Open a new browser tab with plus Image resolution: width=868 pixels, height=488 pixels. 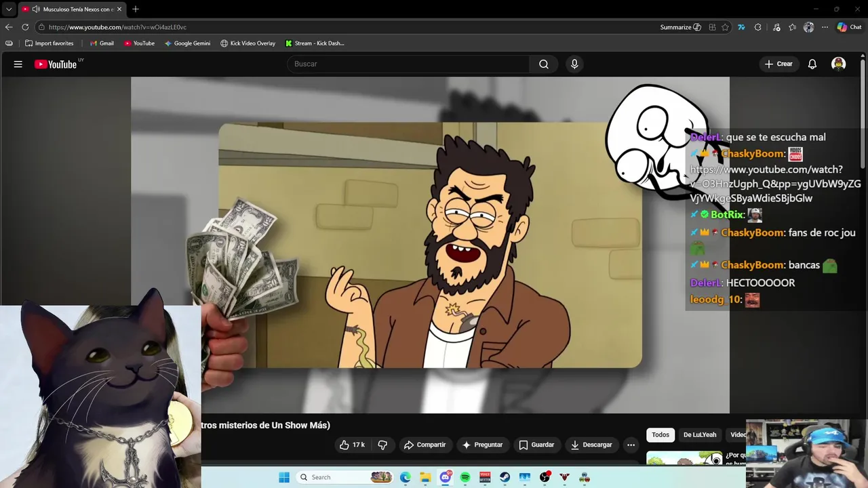(136, 9)
